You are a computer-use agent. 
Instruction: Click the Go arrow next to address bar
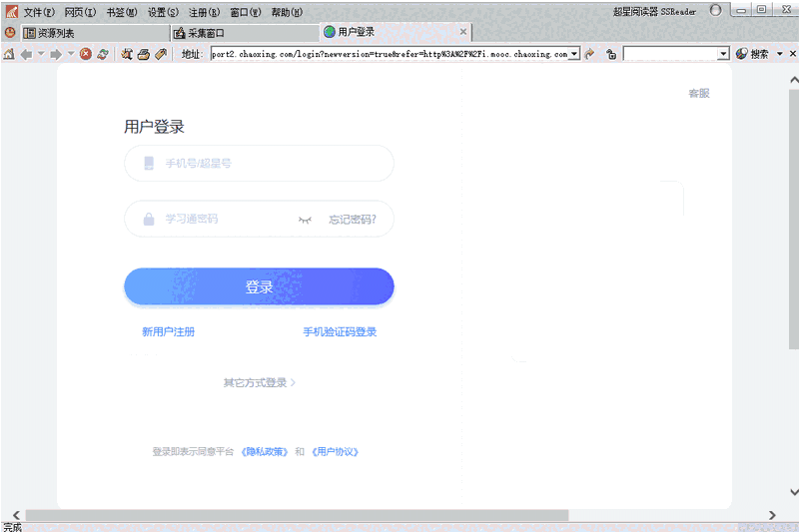coord(590,54)
